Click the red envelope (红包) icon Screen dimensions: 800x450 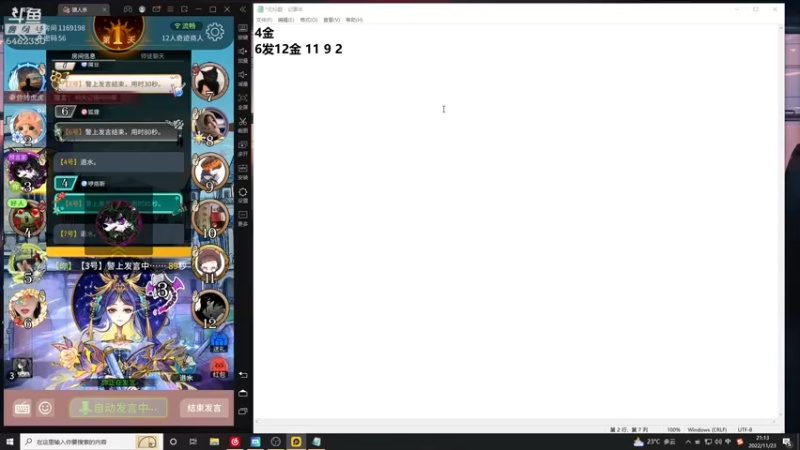point(219,367)
